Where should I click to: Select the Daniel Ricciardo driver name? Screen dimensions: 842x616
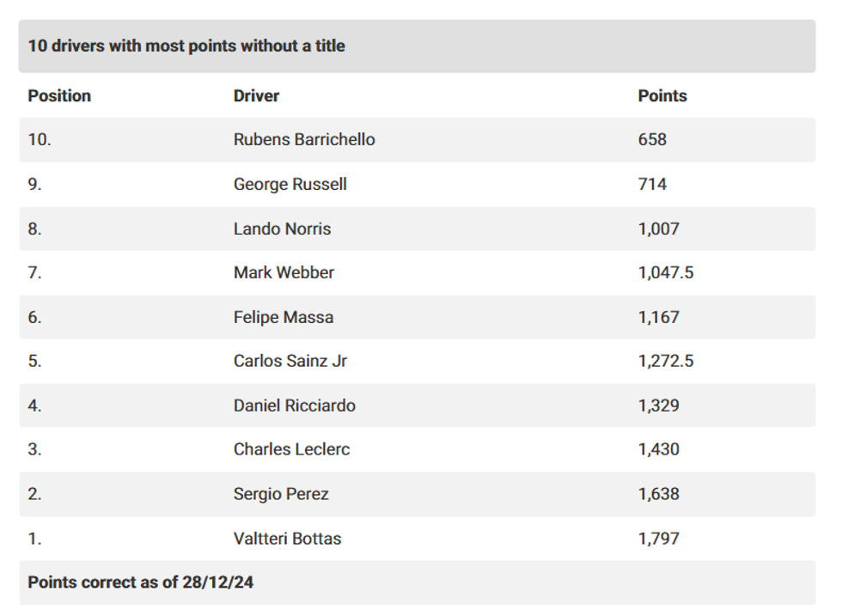[x=295, y=406]
